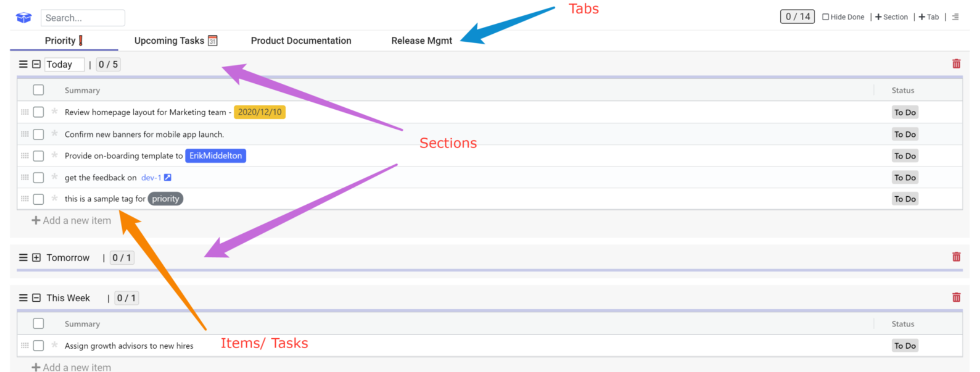This screenshot has height=372, width=980.
Task: Open the dev-1 external link icon
Action: (x=167, y=178)
